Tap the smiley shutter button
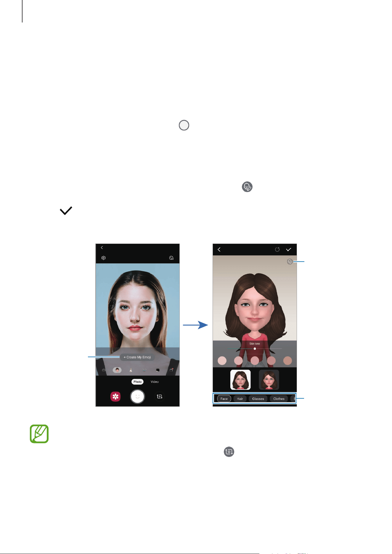 pyautogui.click(x=137, y=397)
